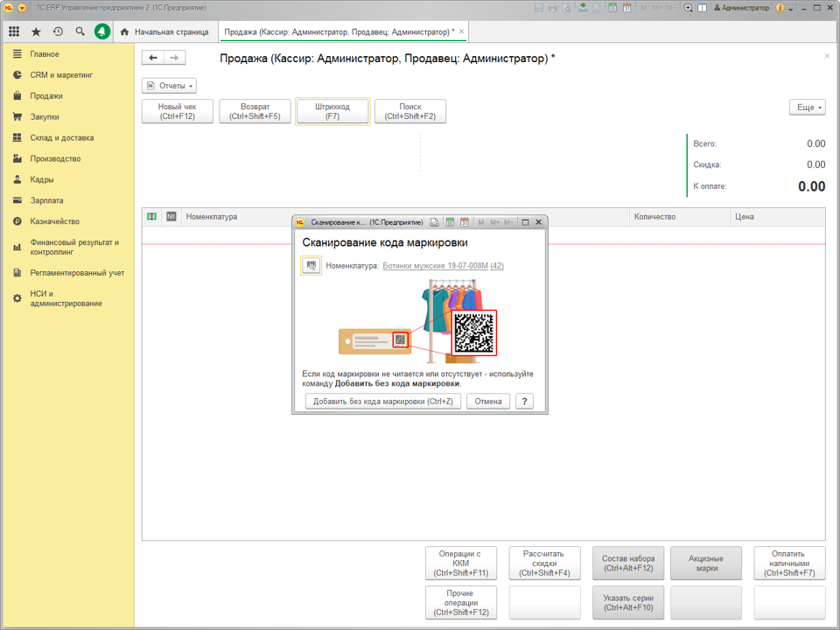Screen dimensions: 840x630
Task: Click the back arrow navigation button
Action: tap(153, 58)
